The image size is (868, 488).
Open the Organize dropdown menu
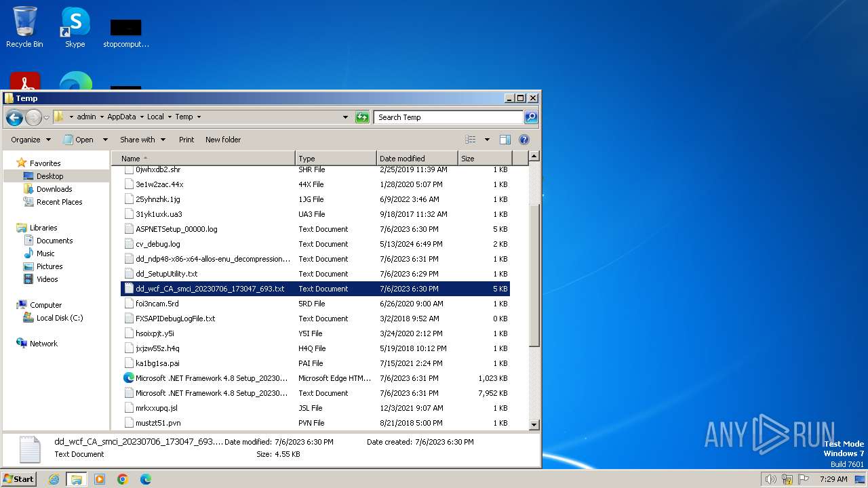(31, 140)
